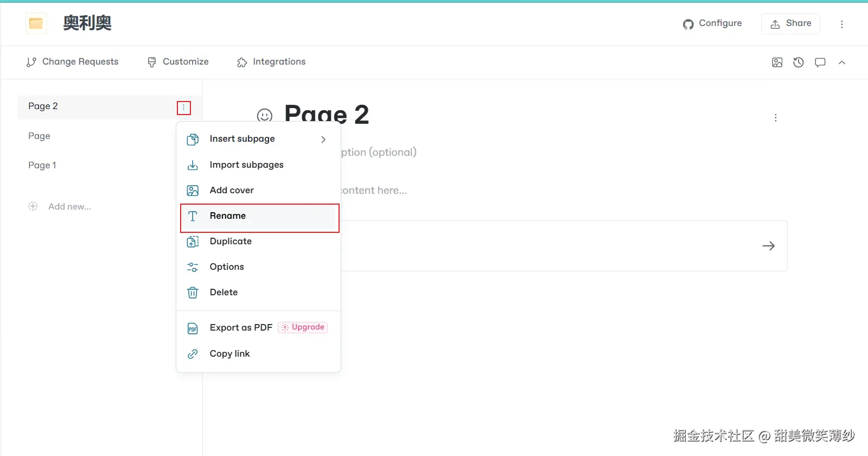Click Copy link menu entry

click(229, 354)
